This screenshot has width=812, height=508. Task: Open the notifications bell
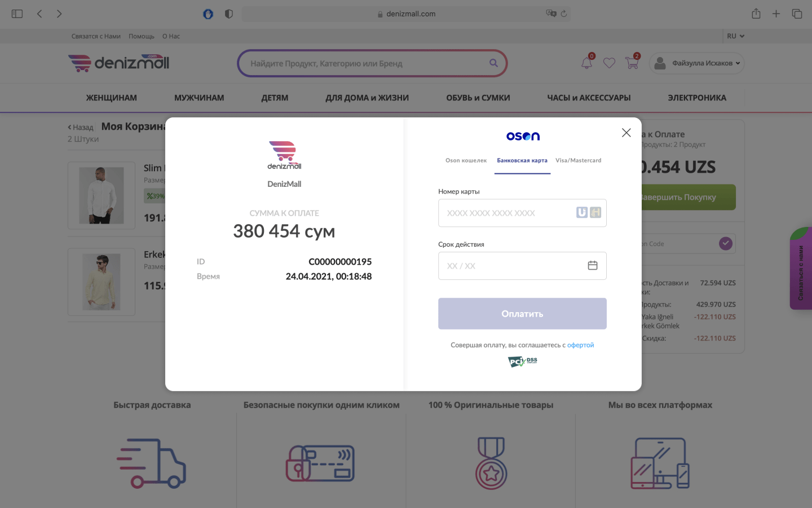587,63
